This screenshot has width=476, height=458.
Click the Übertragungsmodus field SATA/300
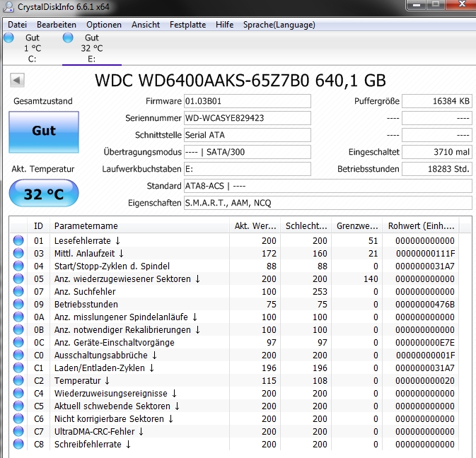tap(248, 152)
